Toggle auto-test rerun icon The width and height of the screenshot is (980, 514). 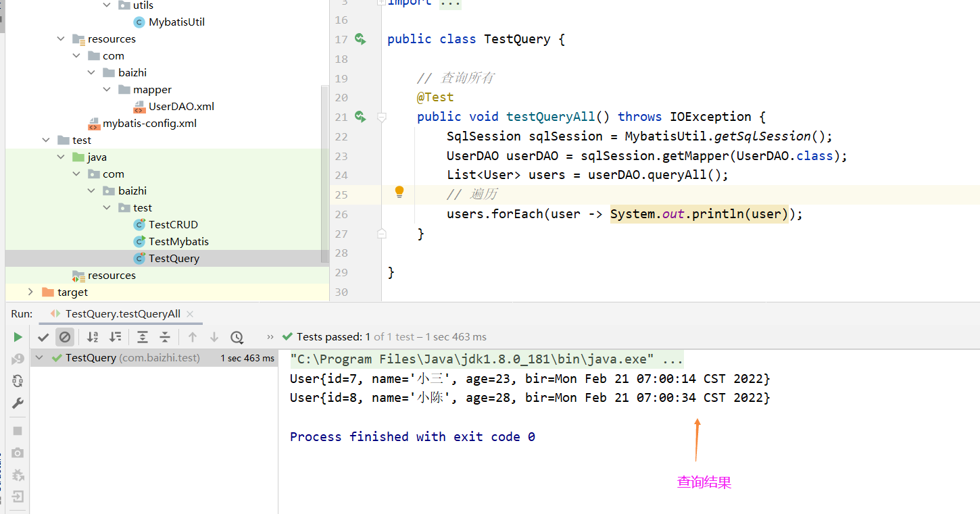pyautogui.click(x=18, y=381)
